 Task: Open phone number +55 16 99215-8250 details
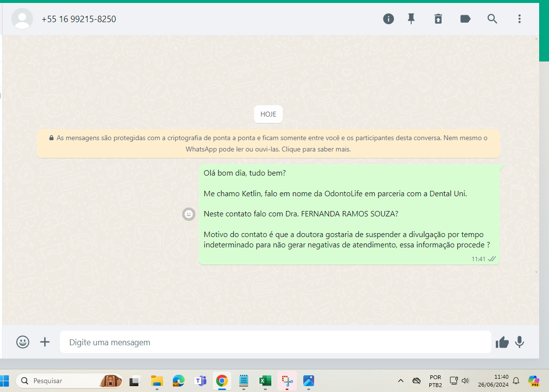point(79,19)
